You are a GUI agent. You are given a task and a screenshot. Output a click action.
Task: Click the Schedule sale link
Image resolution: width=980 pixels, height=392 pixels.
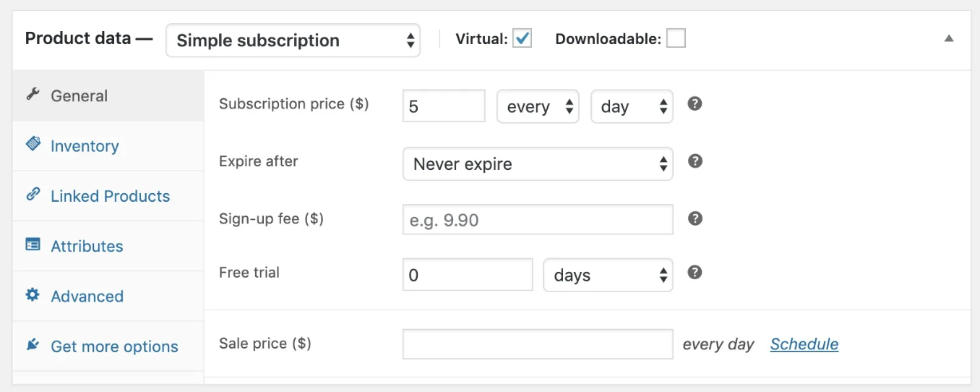(804, 344)
